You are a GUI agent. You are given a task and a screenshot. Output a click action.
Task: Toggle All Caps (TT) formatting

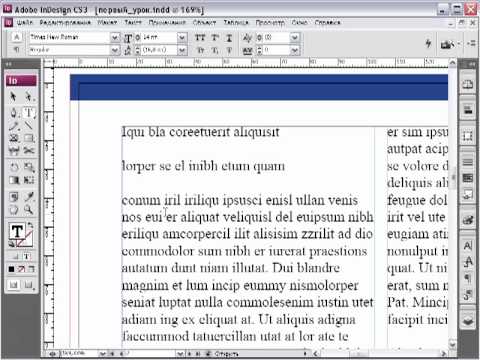coord(200,37)
